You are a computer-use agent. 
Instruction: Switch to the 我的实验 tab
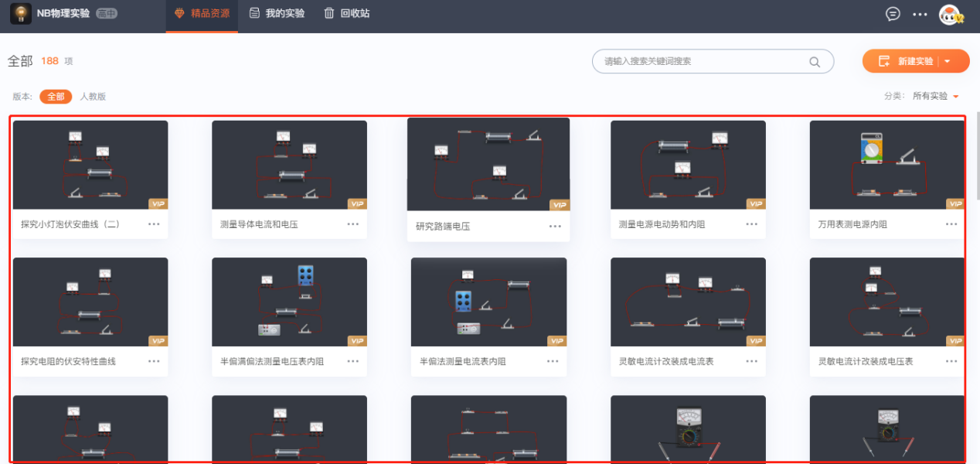tap(277, 14)
